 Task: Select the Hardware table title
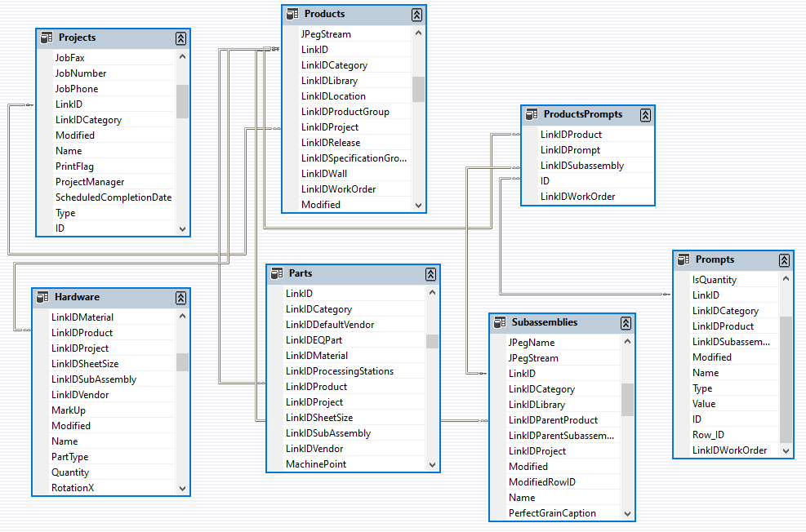tap(77, 297)
